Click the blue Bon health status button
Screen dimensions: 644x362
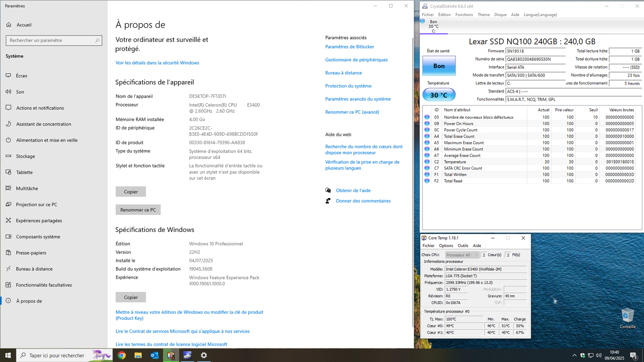tap(439, 66)
